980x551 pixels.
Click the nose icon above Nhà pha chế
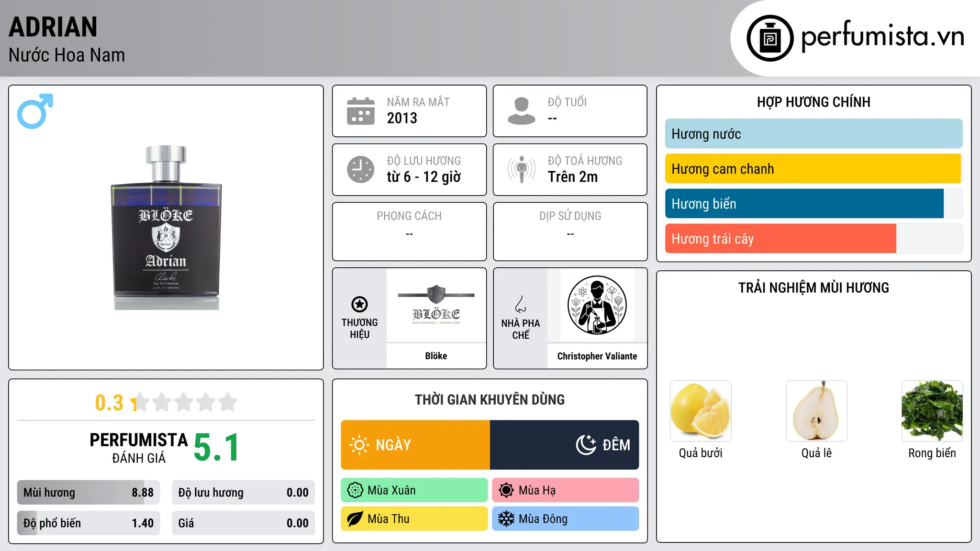pyautogui.click(x=521, y=304)
